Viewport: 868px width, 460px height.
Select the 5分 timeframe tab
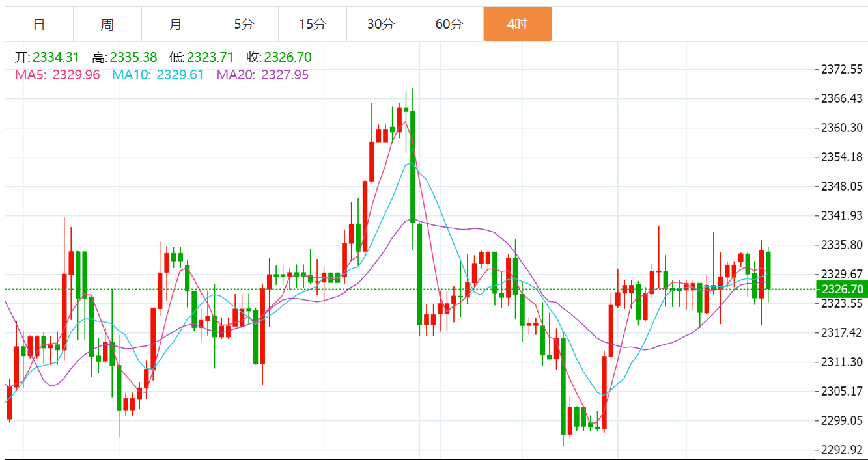(244, 24)
